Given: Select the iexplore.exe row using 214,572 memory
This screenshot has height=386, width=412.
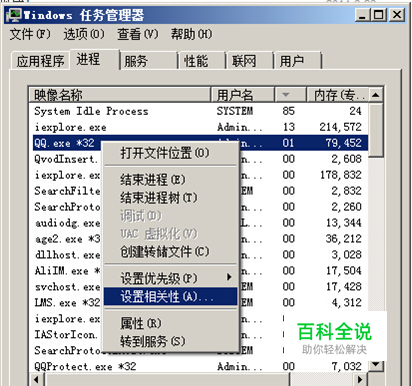Looking at the screenshot, I should coord(199,127).
